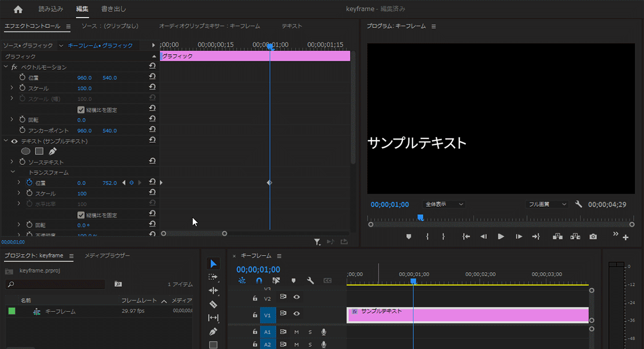Viewport: 644px width, 349px height.
Task: Toggle lock on the V1 track
Action: pos(255,315)
